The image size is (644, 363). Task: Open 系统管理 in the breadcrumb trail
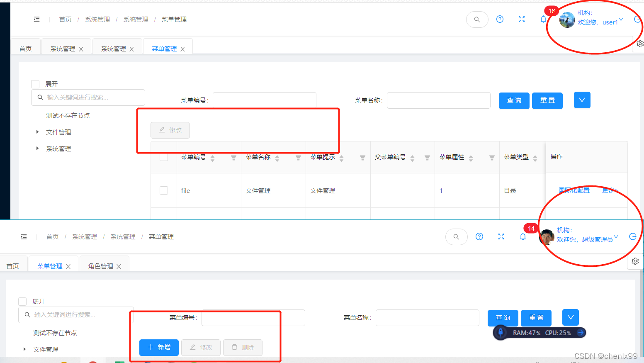pos(97,19)
